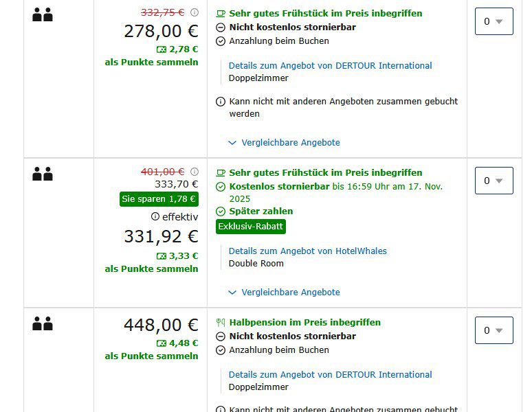Click the half-board cutlery icon
The image size is (532, 412).
221,322
